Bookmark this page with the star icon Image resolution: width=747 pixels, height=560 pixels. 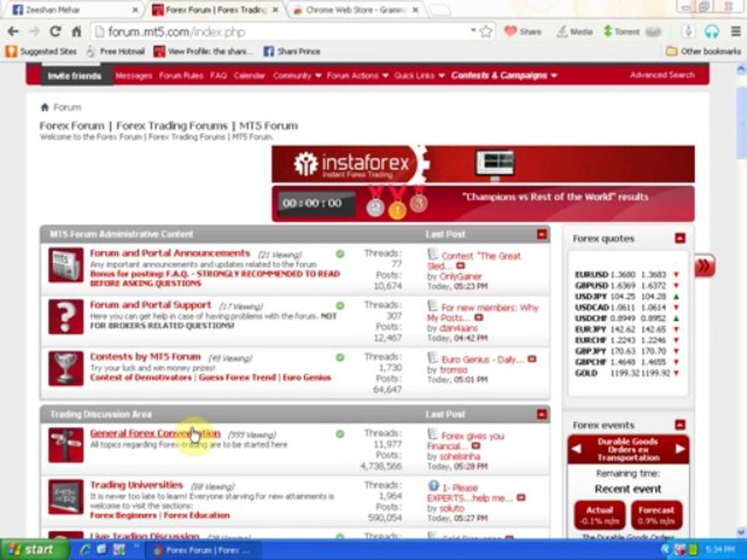pos(486,32)
